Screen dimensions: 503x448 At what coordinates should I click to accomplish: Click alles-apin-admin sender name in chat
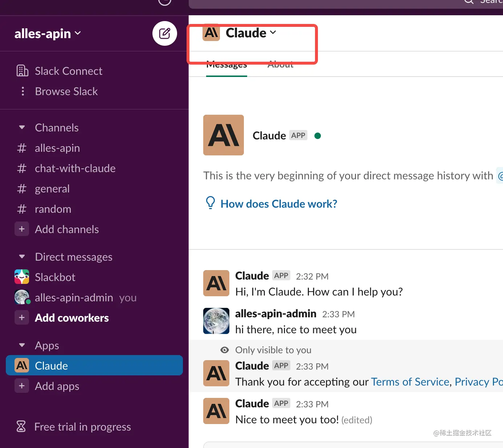coord(276,313)
